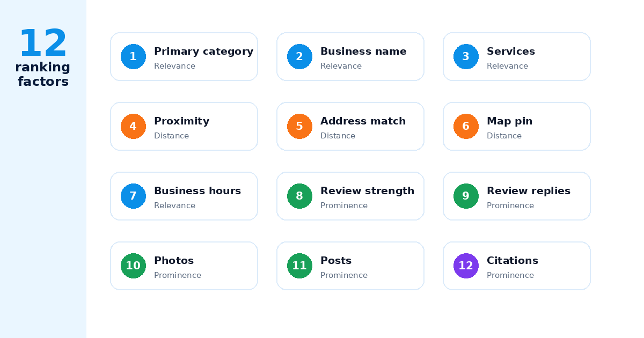Open the Citations card title
Image resolution: width=644 pixels, height=338 pixels.
[x=512, y=261]
